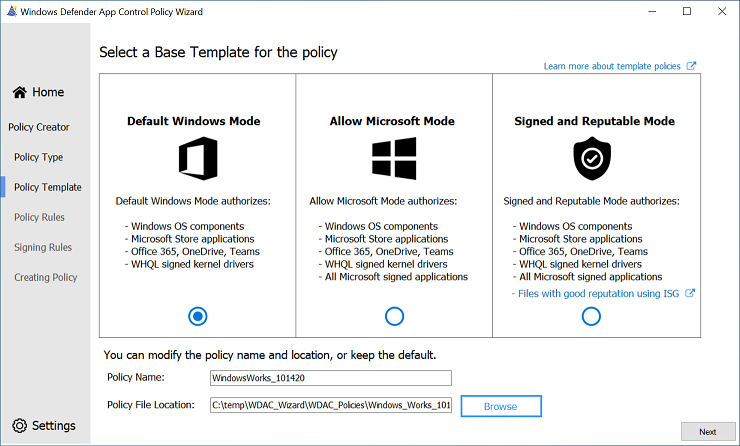This screenshot has width=740, height=446.
Task: Open Policy Creator in the sidebar
Action: (x=39, y=127)
